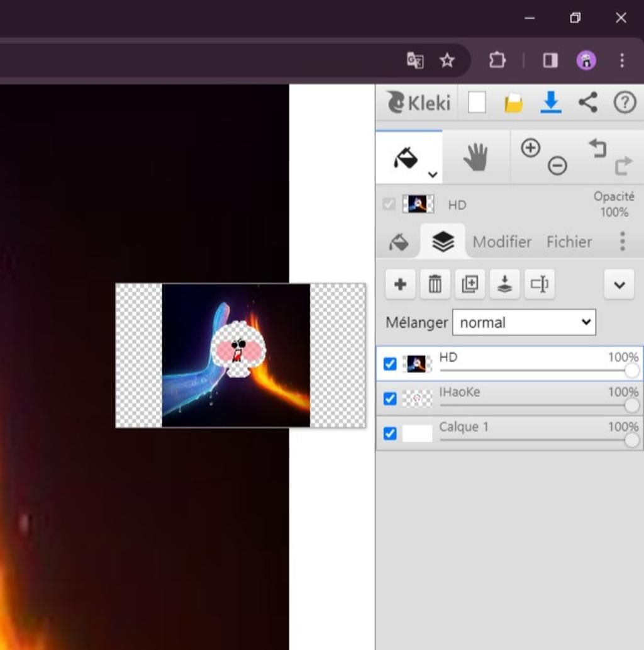Open the browser translate page icon
This screenshot has height=650, width=644.
coord(415,60)
